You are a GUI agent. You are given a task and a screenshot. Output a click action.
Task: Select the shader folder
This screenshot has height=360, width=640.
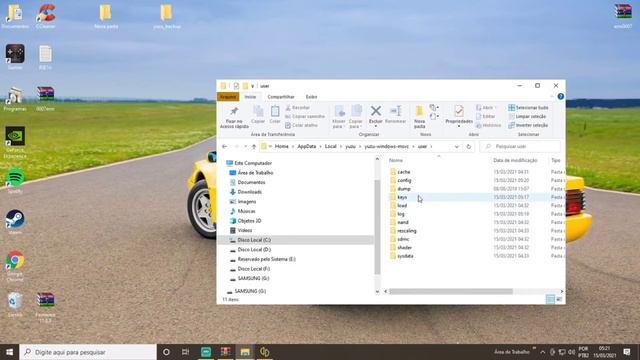click(x=404, y=247)
